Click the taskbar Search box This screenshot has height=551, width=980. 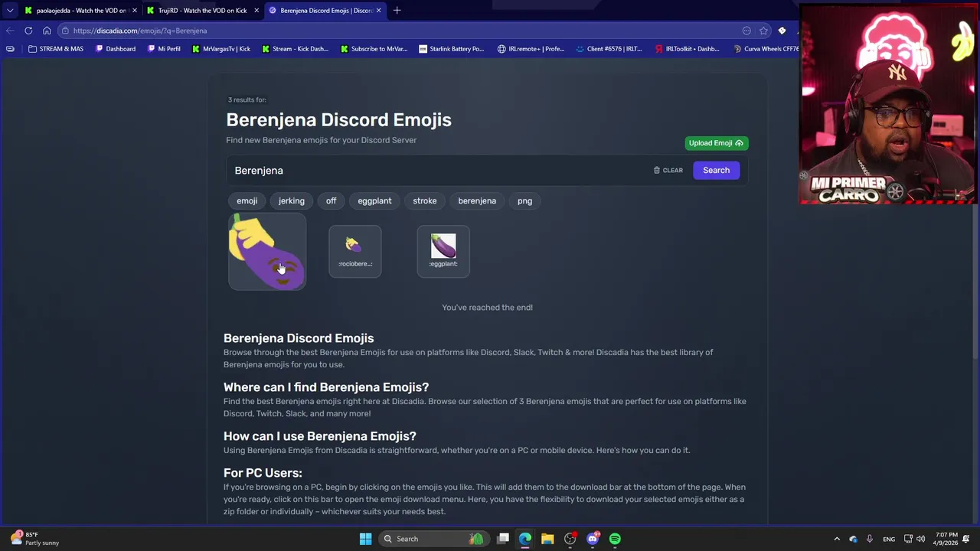(x=433, y=539)
